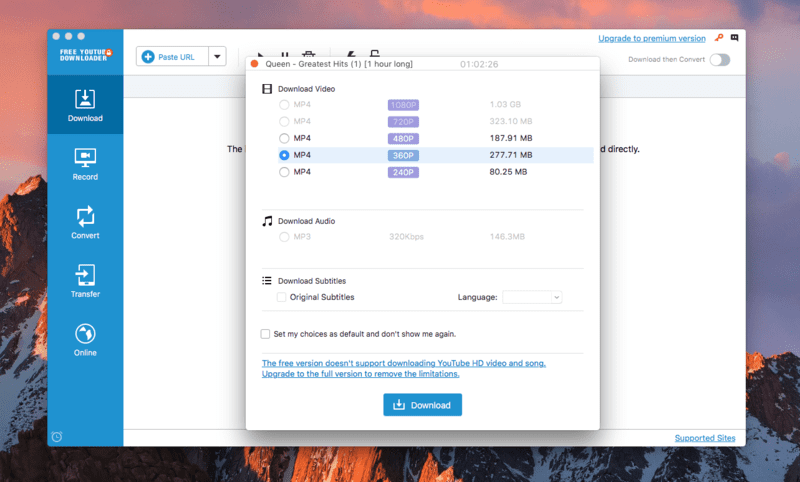This screenshot has width=800, height=482.
Task: Click the Language: label
Action: tap(477, 297)
